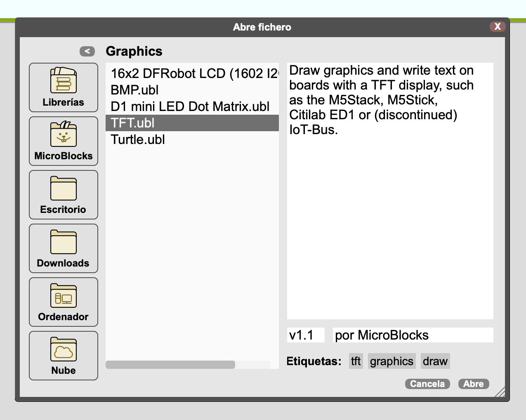Browse the Ordenador computer folder

point(64,302)
